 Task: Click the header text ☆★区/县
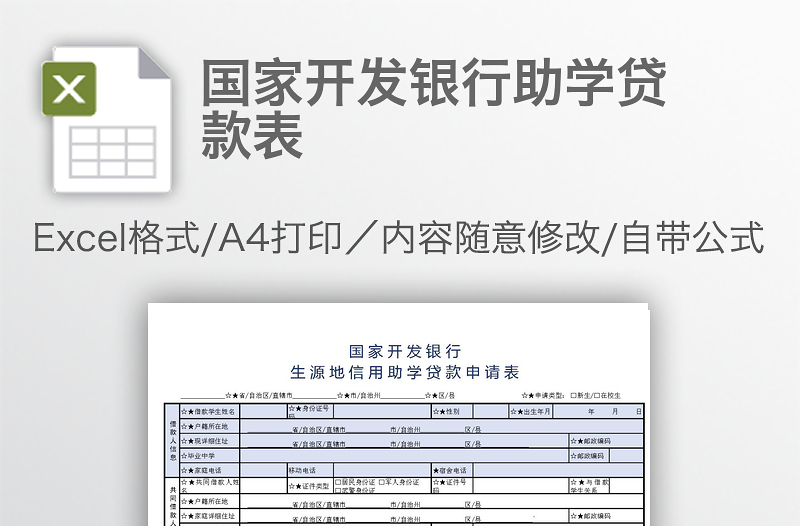tap(440, 395)
